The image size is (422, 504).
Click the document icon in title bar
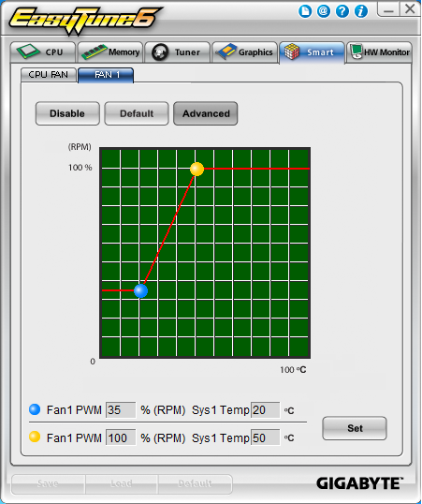click(x=305, y=11)
